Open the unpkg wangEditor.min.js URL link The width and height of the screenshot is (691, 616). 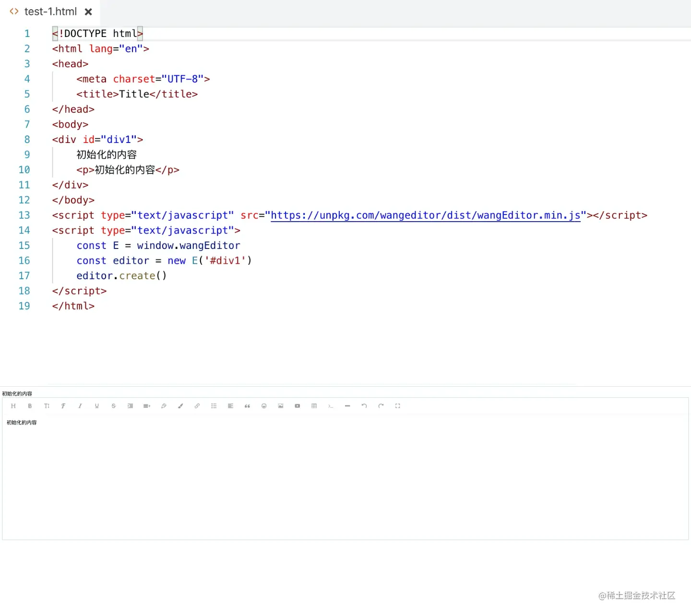coord(426,215)
